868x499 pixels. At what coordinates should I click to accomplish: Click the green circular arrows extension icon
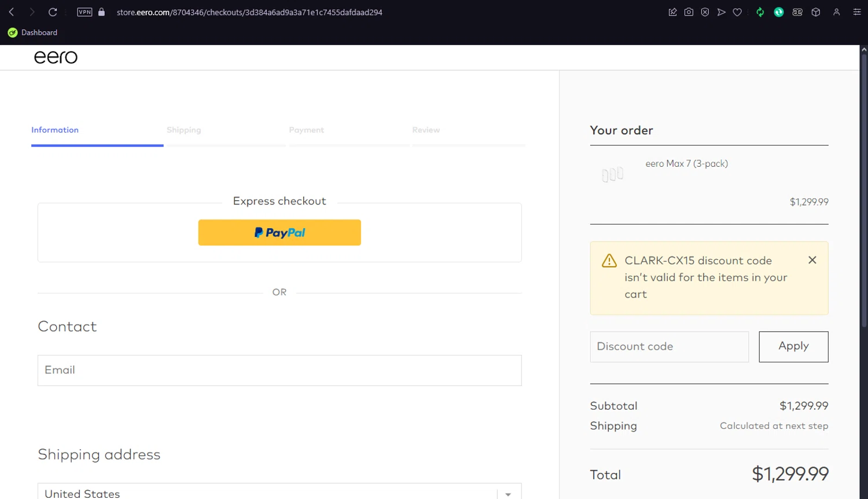(760, 12)
